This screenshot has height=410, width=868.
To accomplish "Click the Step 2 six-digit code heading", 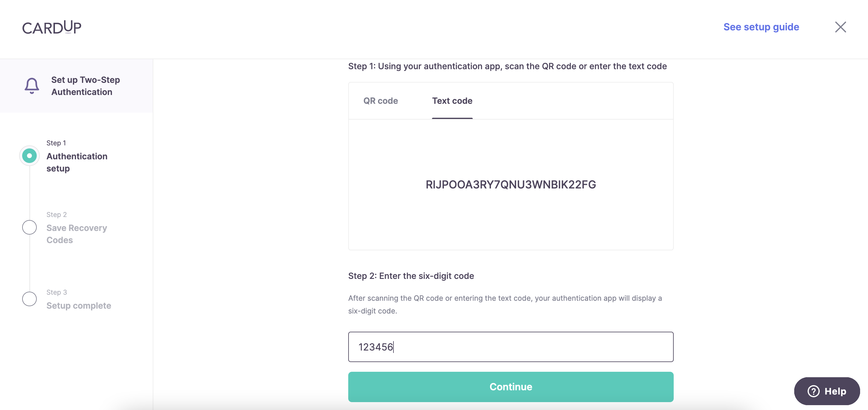I will click(411, 276).
